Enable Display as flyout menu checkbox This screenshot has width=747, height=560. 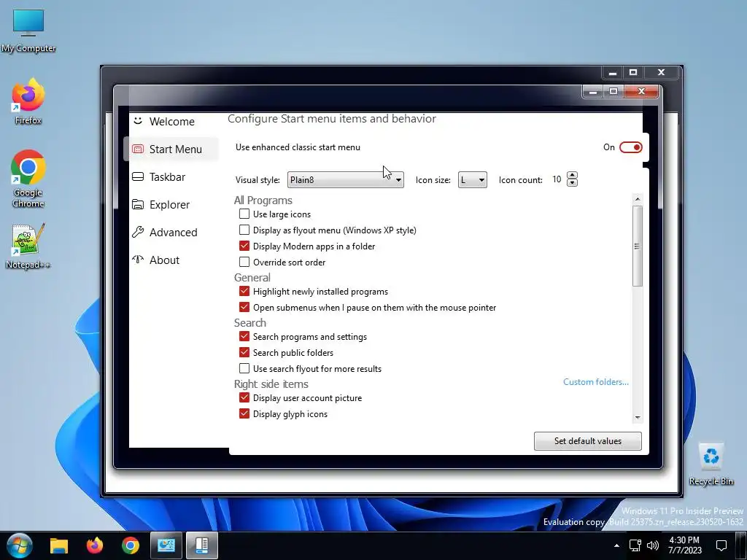pos(244,230)
